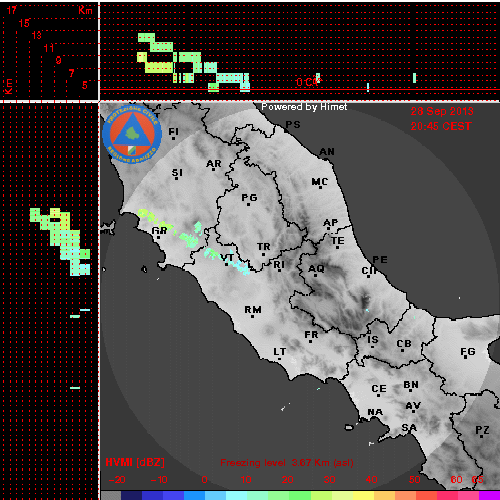Click the HVMI [dBZ] legend label

(x=135, y=462)
